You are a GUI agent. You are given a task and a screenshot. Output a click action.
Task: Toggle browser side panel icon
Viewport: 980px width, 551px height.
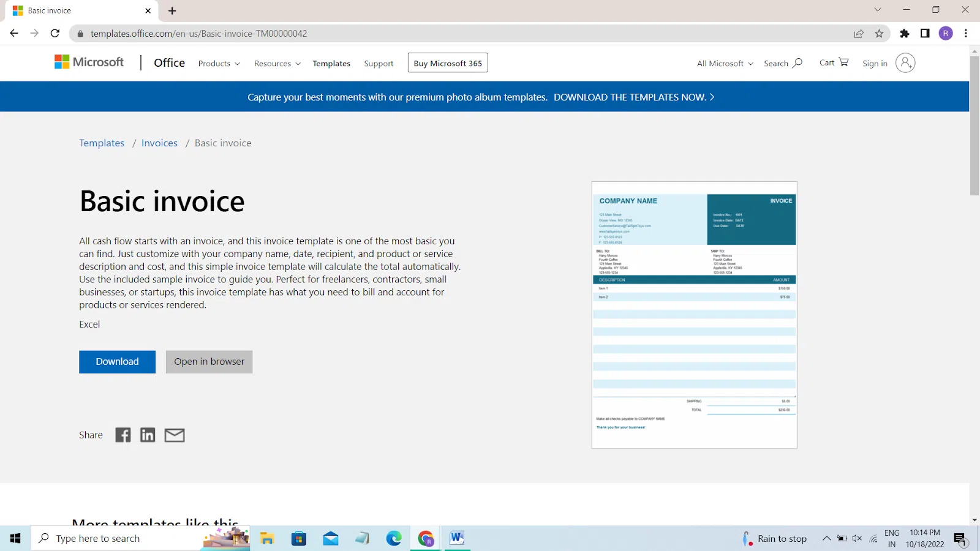coord(925,34)
